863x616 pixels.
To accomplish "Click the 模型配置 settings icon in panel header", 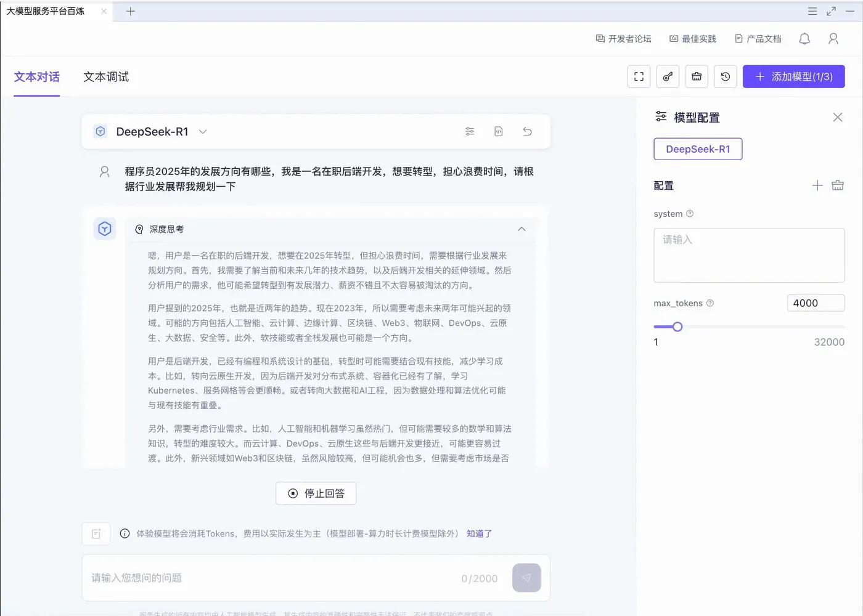I will tap(661, 116).
